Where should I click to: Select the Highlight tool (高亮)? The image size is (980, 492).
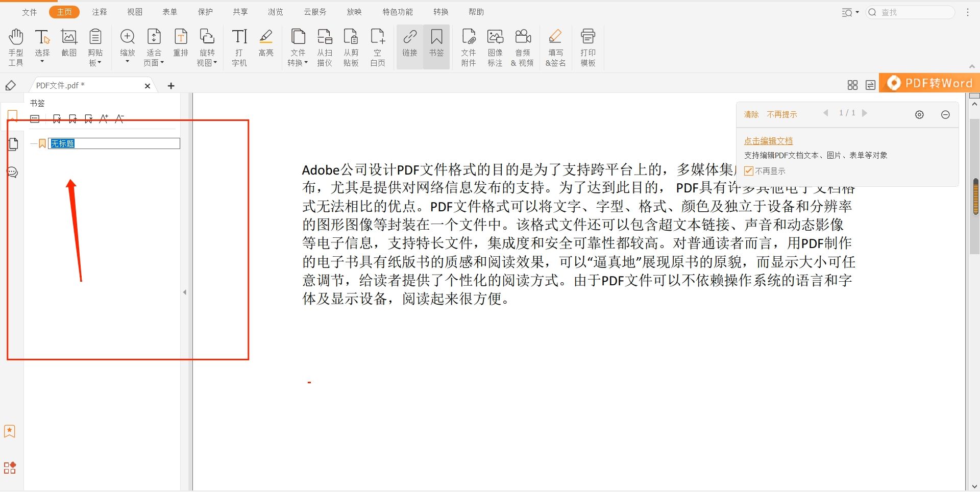click(x=265, y=46)
